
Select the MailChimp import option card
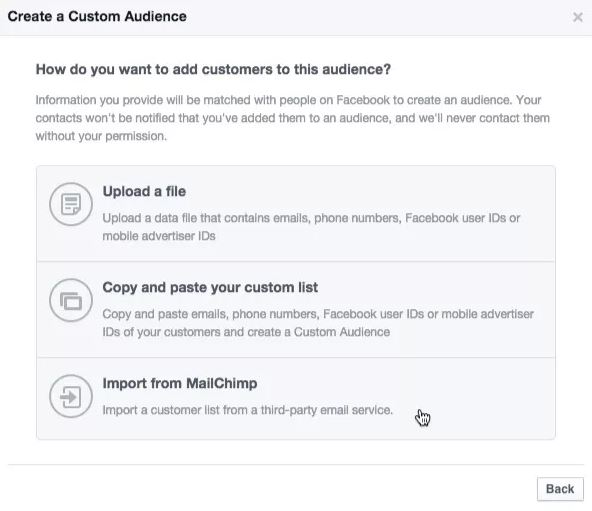pos(296,398)
